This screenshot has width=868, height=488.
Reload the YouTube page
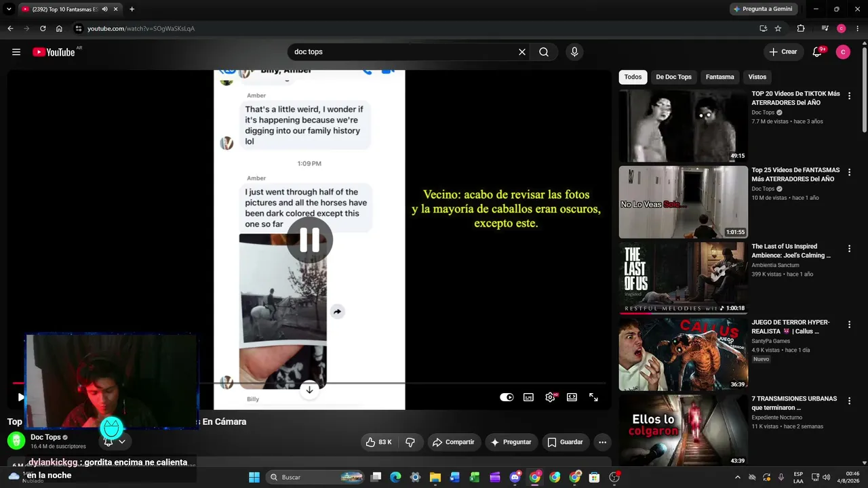43,28
